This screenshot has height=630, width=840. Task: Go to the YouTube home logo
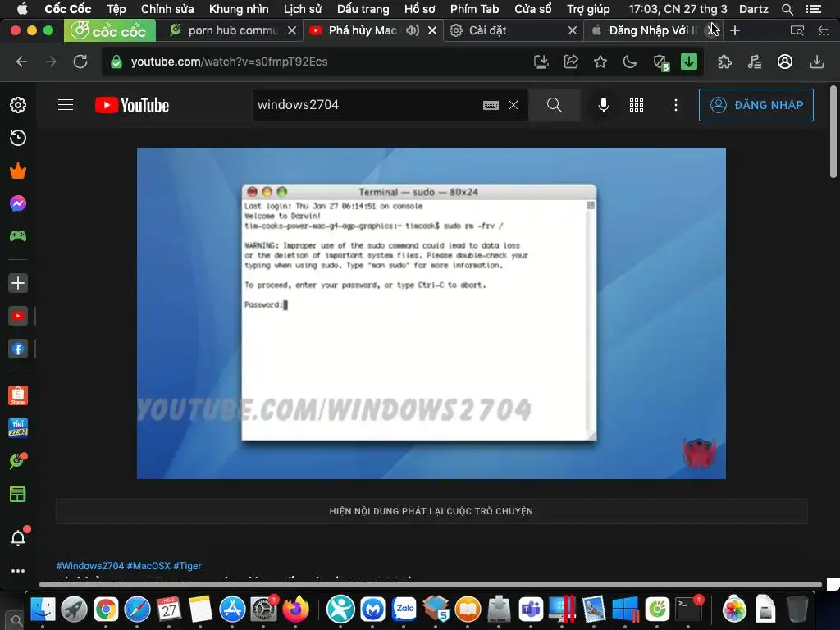point(132,105)
